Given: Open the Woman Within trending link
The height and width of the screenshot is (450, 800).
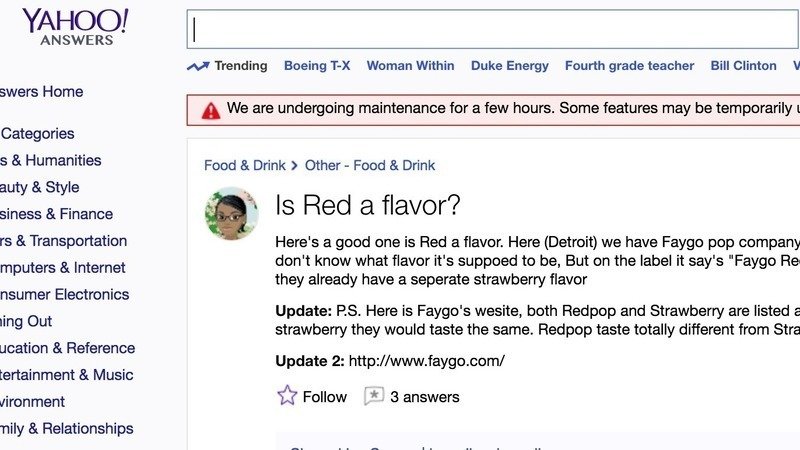Looking at the screenshot, I should coord(410,66).
